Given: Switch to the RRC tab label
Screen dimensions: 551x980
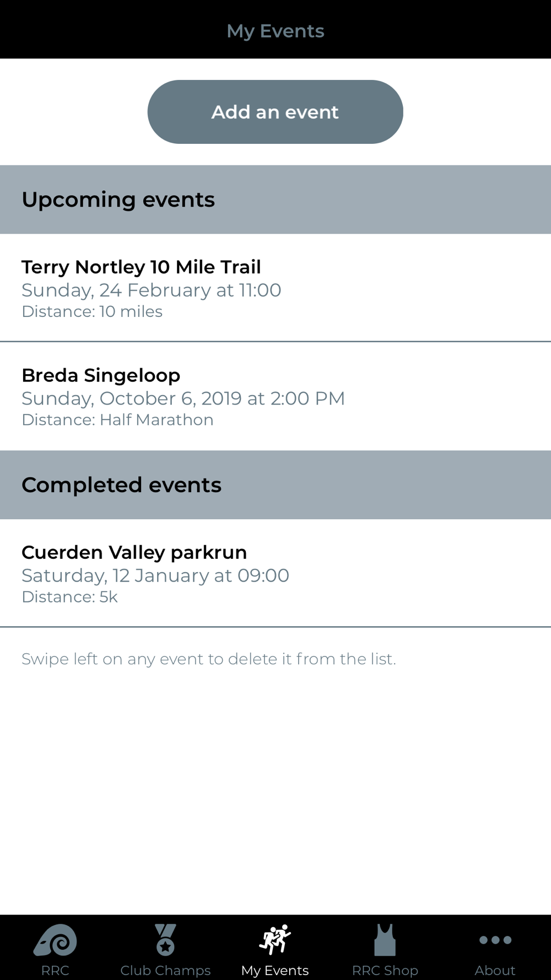Looking at the screenshot, I should (x=55, y=970).
